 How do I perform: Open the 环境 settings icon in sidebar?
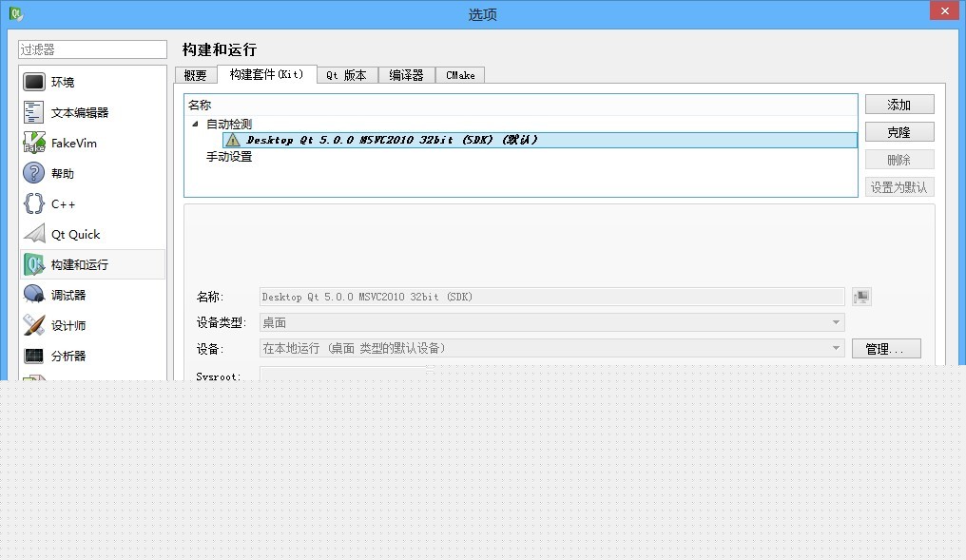pos(32,82)
